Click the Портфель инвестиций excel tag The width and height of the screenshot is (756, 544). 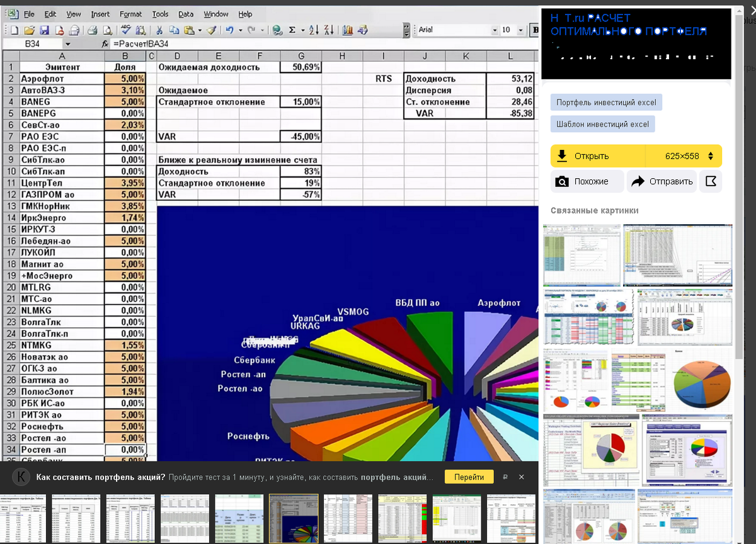pos(606,103)
